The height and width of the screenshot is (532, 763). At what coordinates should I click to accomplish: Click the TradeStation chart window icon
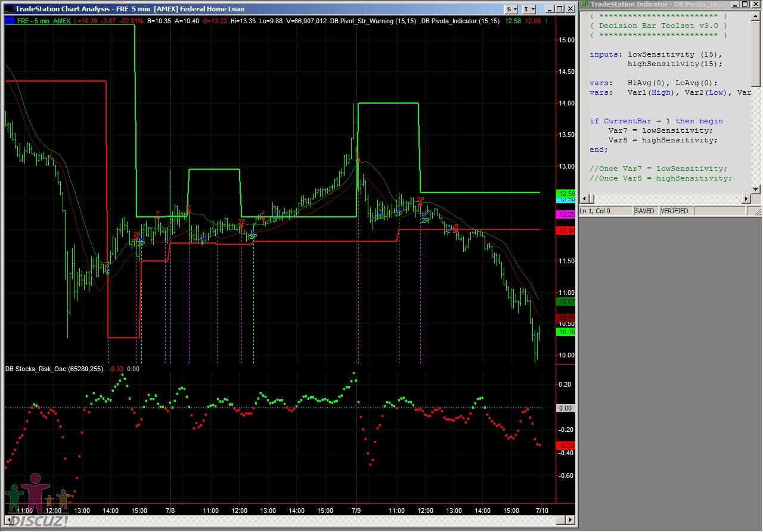pos(8,9)
